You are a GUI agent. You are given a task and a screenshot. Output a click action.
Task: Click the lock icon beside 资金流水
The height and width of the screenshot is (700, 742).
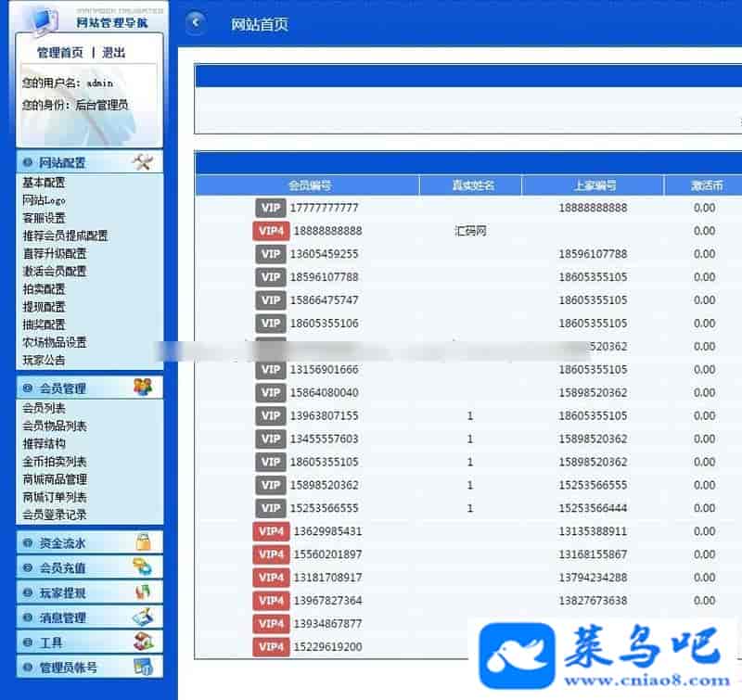pyautogui.click(x=143, y=542)
